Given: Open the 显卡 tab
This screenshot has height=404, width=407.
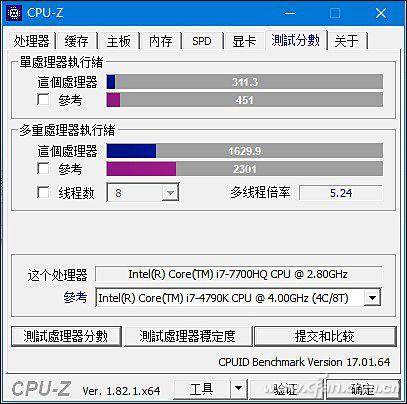Looking at the screenshot, I should click(244, 41).
